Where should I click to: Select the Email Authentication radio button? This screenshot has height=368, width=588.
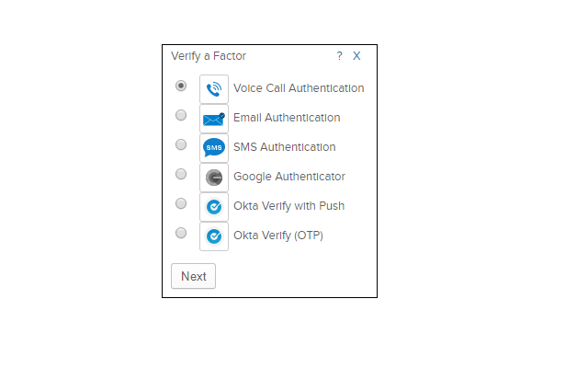click(181, 115)
